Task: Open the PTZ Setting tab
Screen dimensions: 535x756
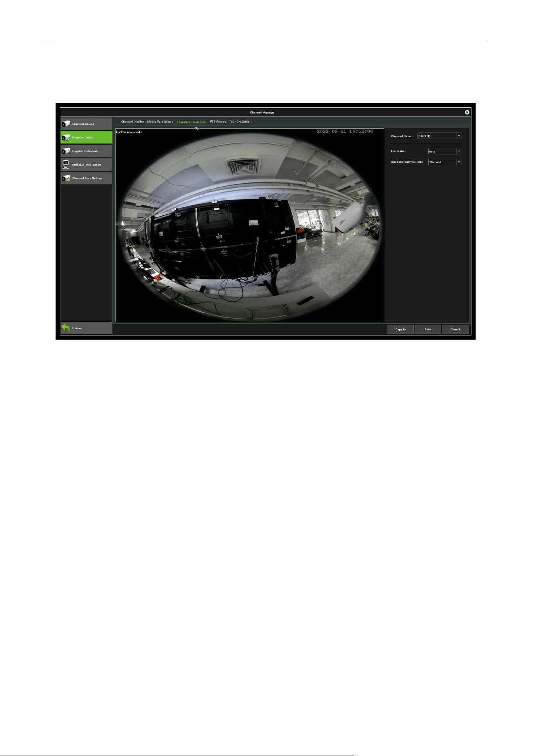Action: [218, 122]
